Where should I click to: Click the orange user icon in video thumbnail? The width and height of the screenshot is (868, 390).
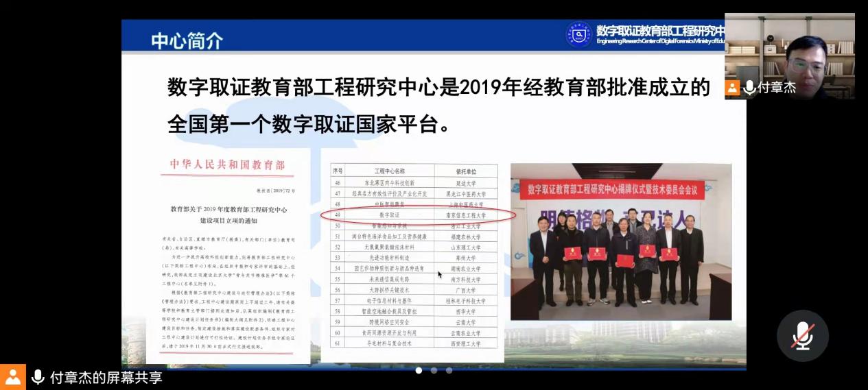tap(732, 87)
